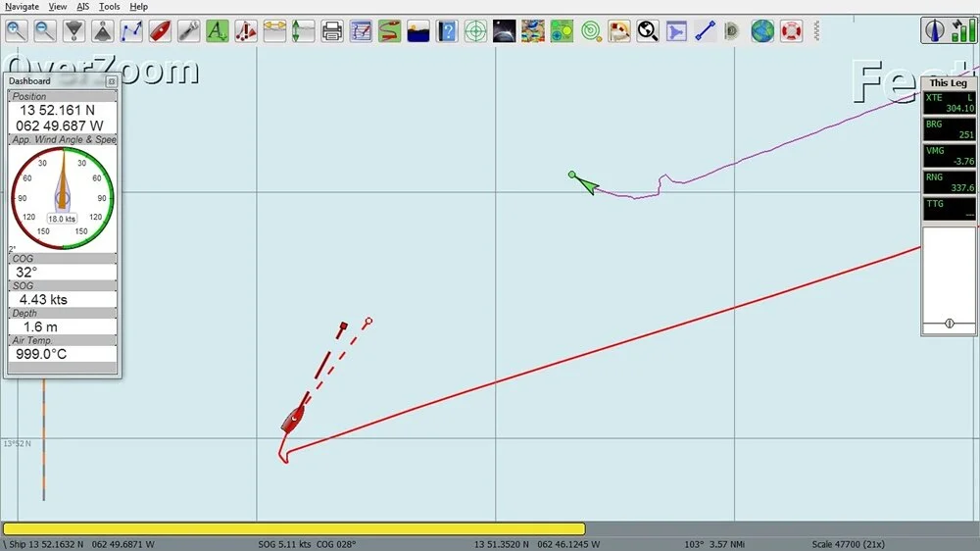Viewport: 980px width, 551px height.
Task: Click the status bar SOG 5.11 kts text
Action: (x=284, y=544)
